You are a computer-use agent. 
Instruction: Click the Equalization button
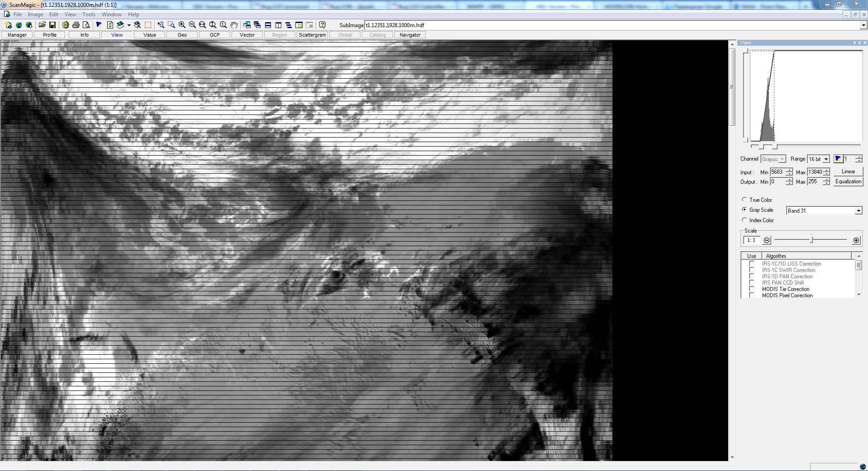coord(848,181)
